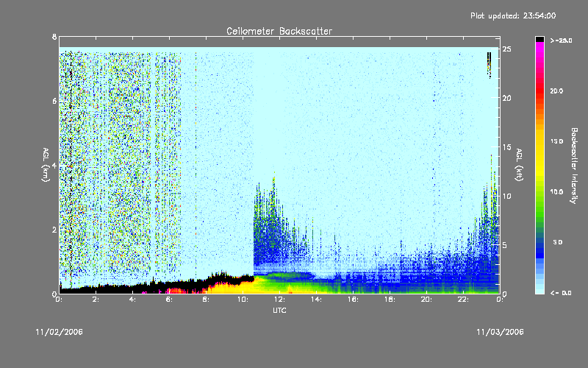This screenshot has height=368, width=588.
Task: Click the '<= 0.0' colorbar minimum label
Action: coord(561,292)
